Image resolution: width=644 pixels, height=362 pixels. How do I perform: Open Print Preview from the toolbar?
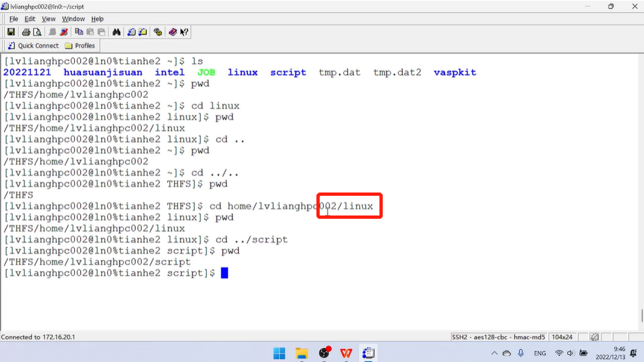pos(37,32)
